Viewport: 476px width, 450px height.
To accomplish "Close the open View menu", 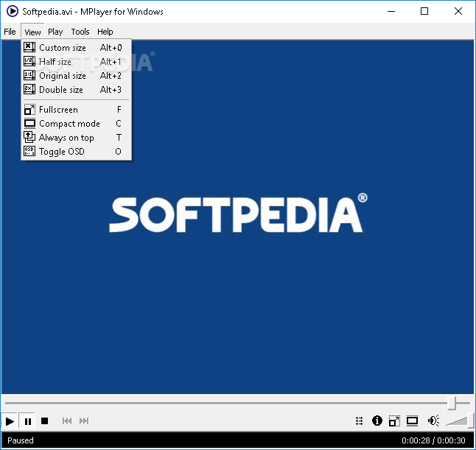I will pos(32,32).
